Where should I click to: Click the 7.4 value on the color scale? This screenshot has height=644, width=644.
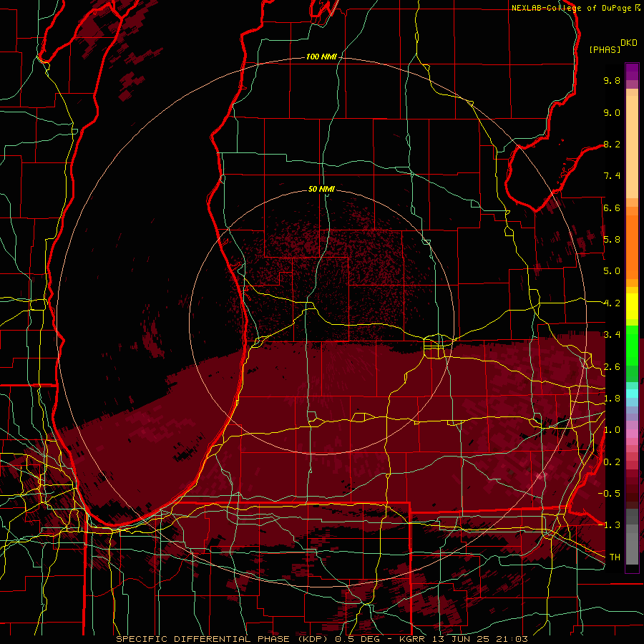click(612, 176)
